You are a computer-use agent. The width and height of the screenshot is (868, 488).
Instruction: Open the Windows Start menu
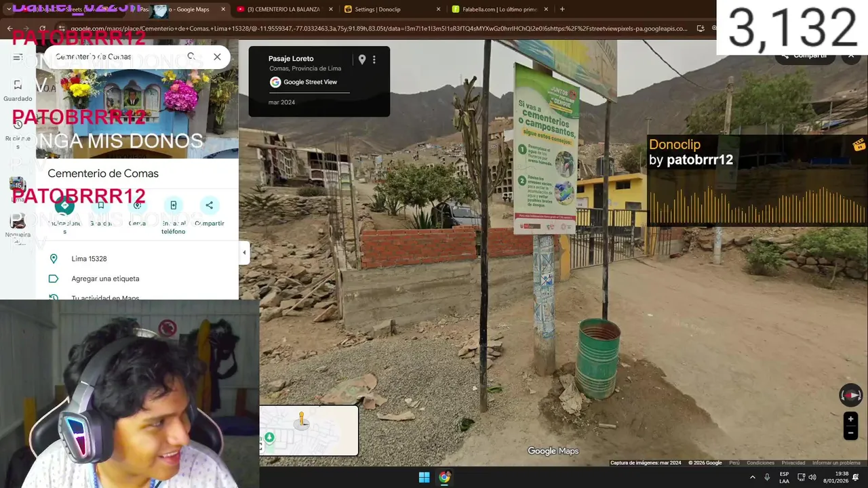(x=424, y=477)
